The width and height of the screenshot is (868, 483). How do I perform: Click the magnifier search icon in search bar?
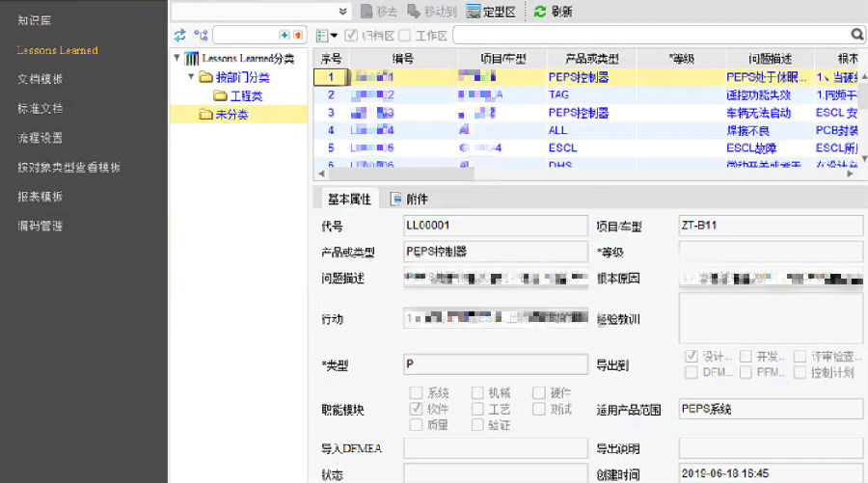click(856, 36)
